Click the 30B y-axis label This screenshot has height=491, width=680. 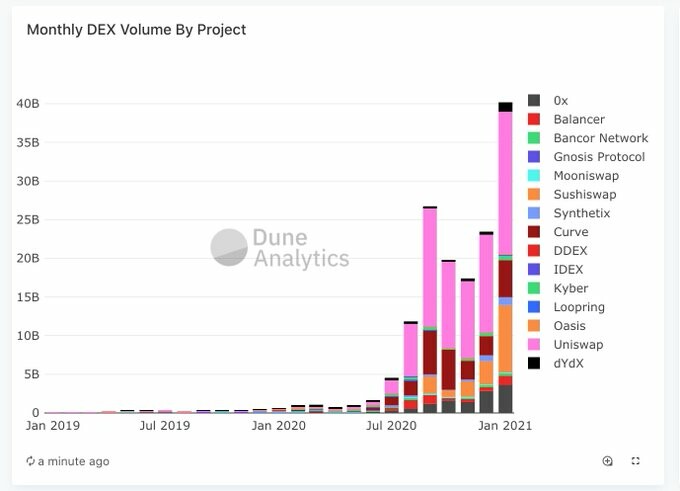tap(28, 181)
